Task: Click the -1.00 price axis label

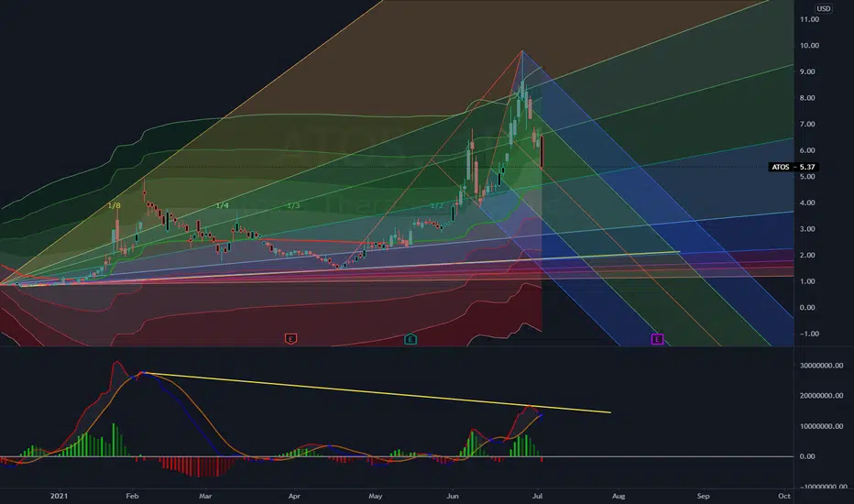Action: click(809, 334)
